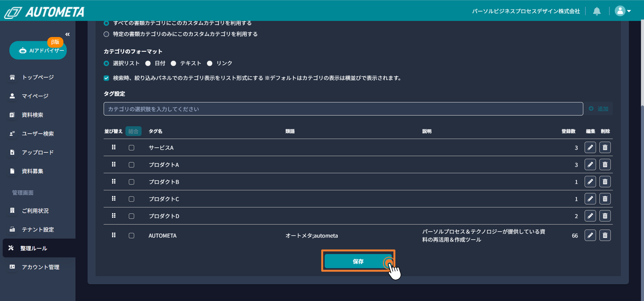Viewport: 644px width, 301px height.
Task: Open ユーザー検索 in sidebar
Action: pyautogui.click(x=37, y=134)
